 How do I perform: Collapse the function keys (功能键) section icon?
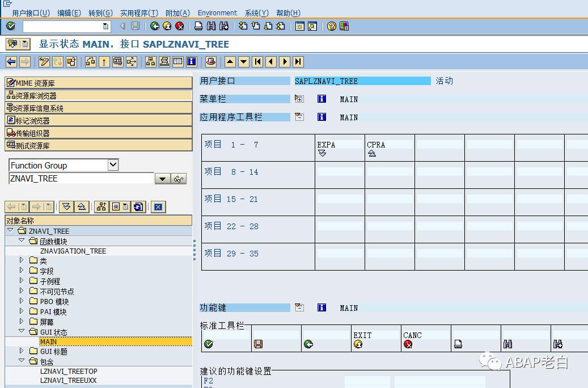(299, 307)
